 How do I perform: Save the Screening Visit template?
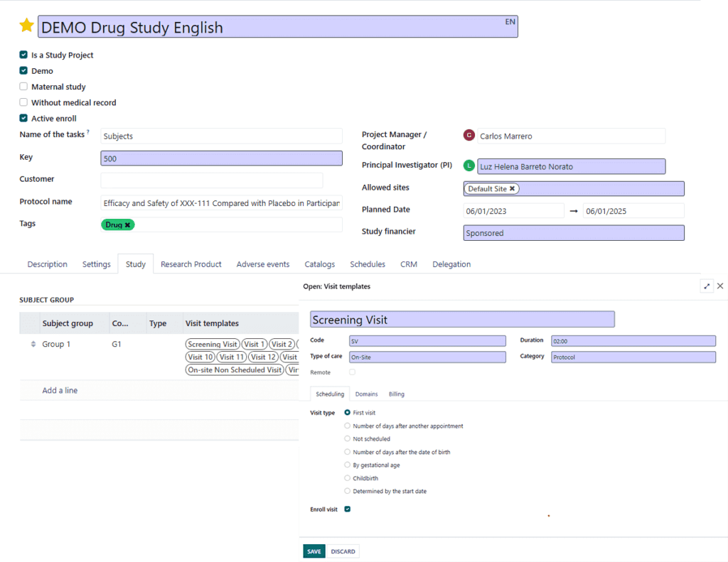coord(314,551)
